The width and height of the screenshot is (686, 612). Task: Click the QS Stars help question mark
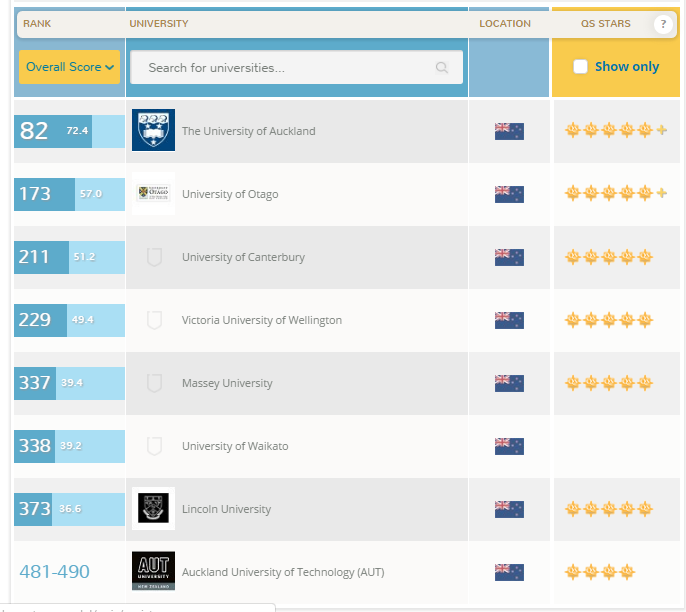(663, 24)
